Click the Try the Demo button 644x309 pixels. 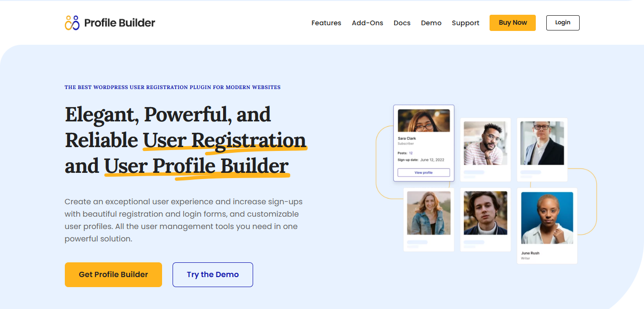(213, 275)
